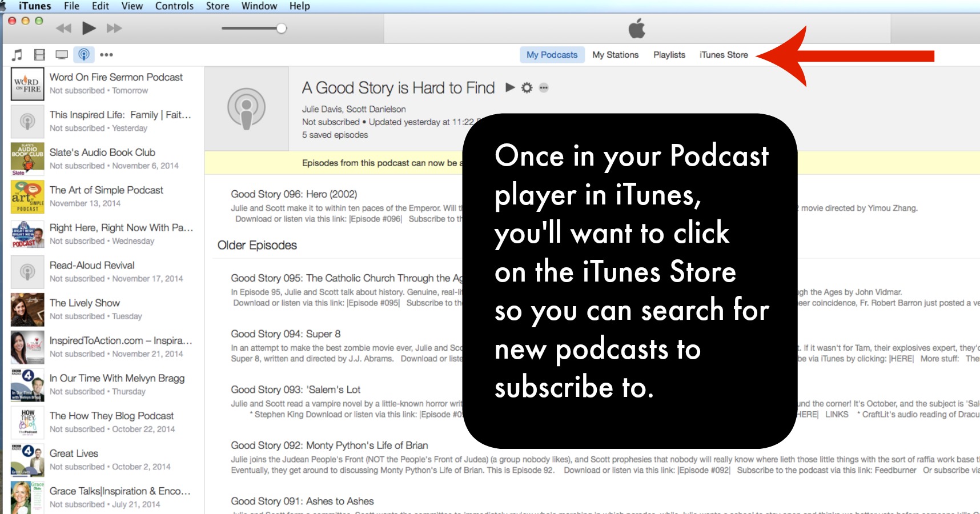Open the Movies library icon
The height and width of the screenshot is (514, 980).
click(39, 55)
